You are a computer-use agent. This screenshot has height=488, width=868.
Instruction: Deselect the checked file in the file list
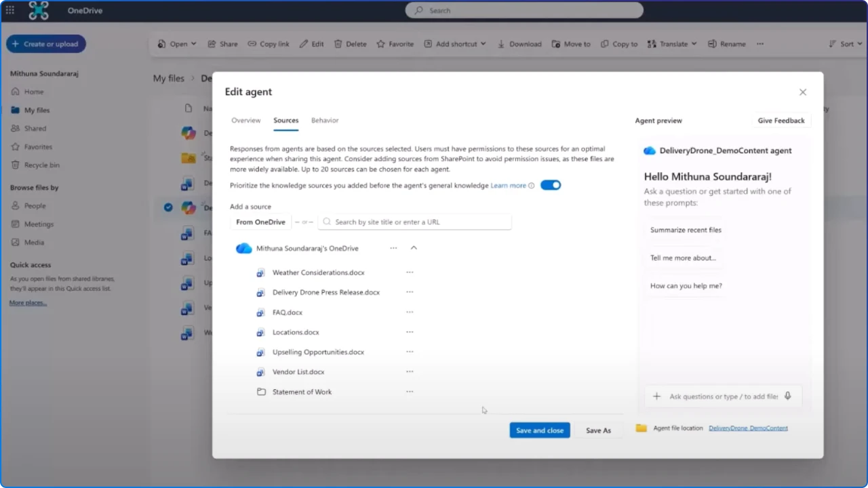(x=168, y=207)
